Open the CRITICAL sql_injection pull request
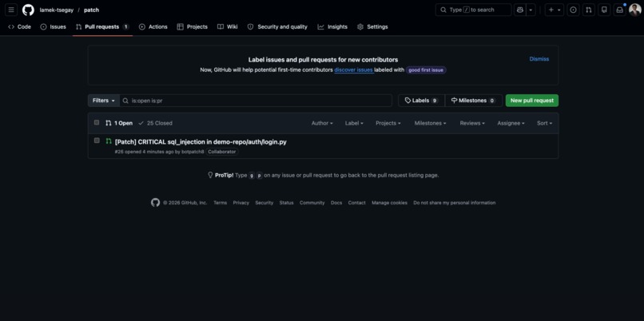Image resolution: width=644 pixels, height=321 pixels. [201, 142]
